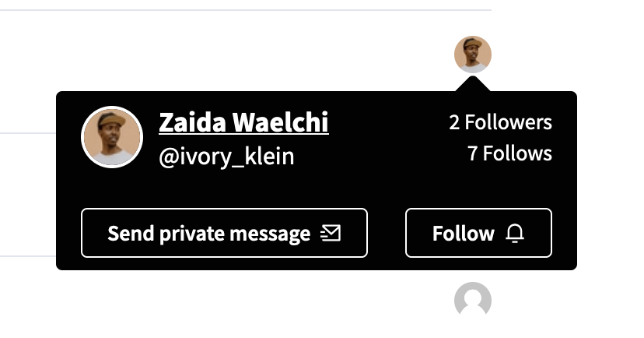Click the "Send private message" label text

208,233
